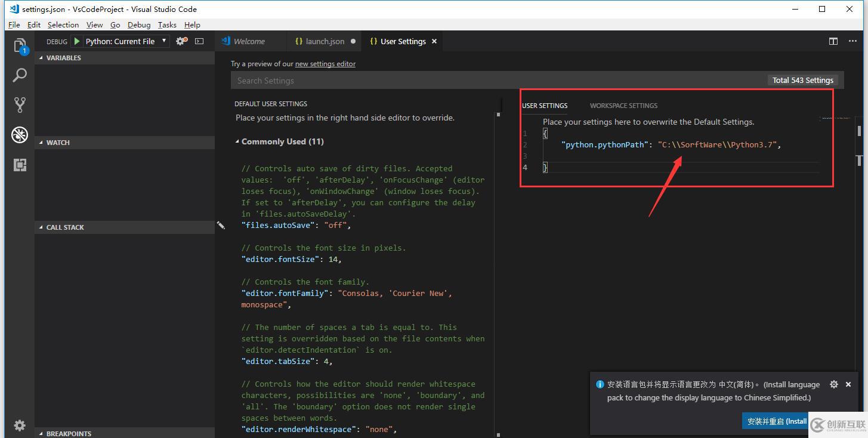Click the VS Code logo in title bar

tap(14, 9)
